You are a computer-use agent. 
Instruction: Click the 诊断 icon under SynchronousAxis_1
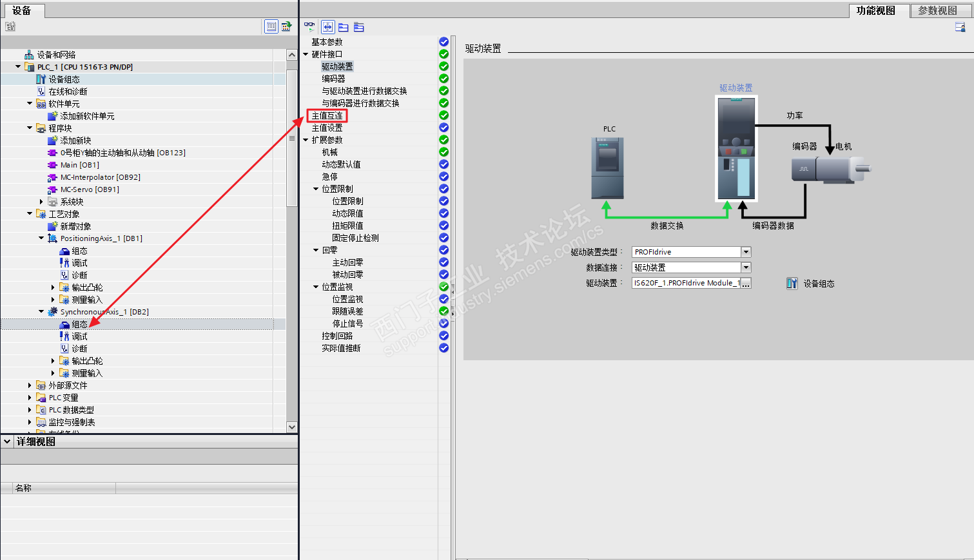tap(64, 349)
